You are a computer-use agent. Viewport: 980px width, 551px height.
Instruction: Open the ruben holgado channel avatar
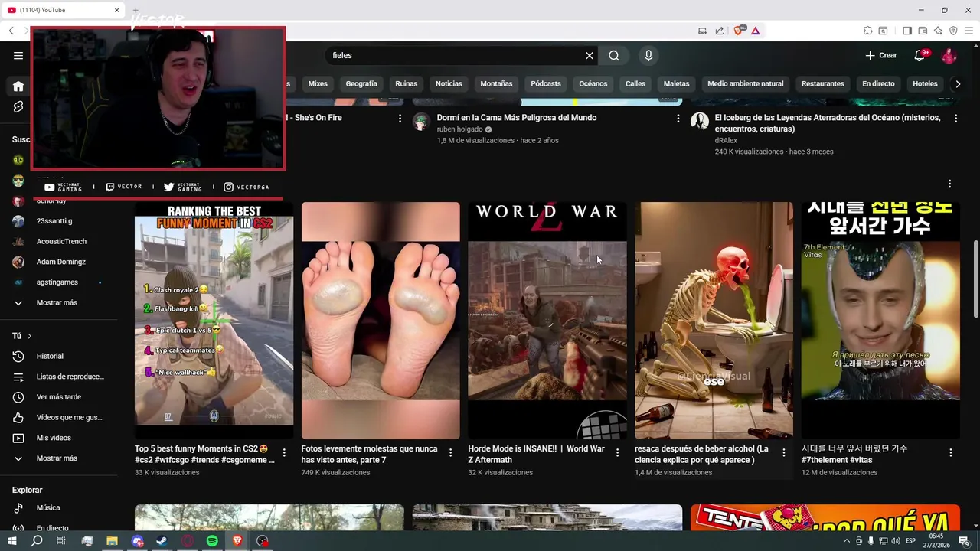[x=421, y=121]
